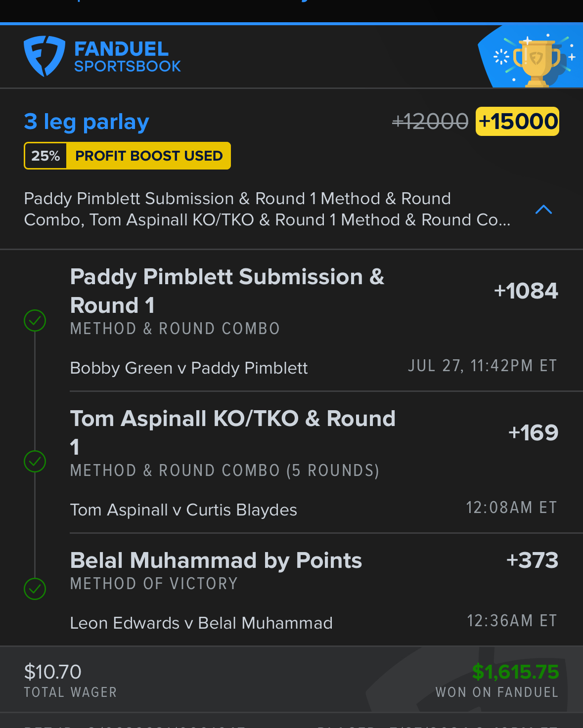Tap the boosted +15000 odds badge
This screenshot has width=583, height=728.
[x=517, y=121]
